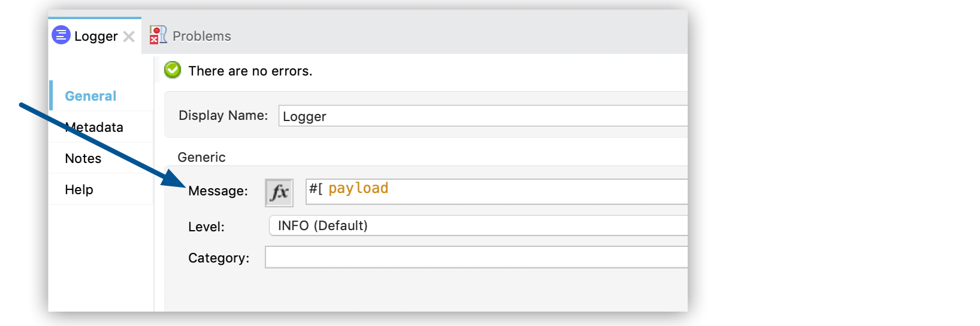Click the Message label

(218, 191)
